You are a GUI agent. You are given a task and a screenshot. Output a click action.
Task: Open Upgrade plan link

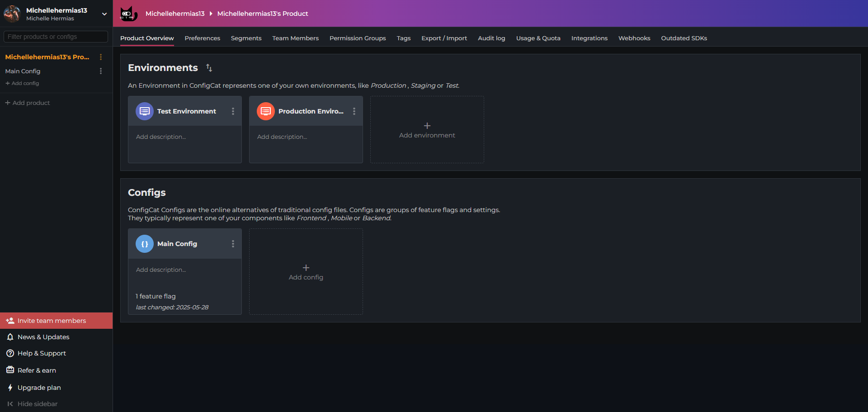point(39,388)
